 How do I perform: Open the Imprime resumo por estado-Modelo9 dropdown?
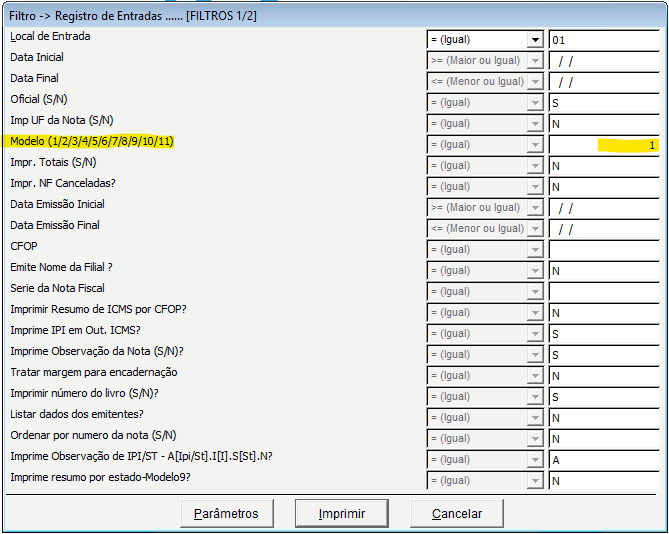[x=485, y=481]
